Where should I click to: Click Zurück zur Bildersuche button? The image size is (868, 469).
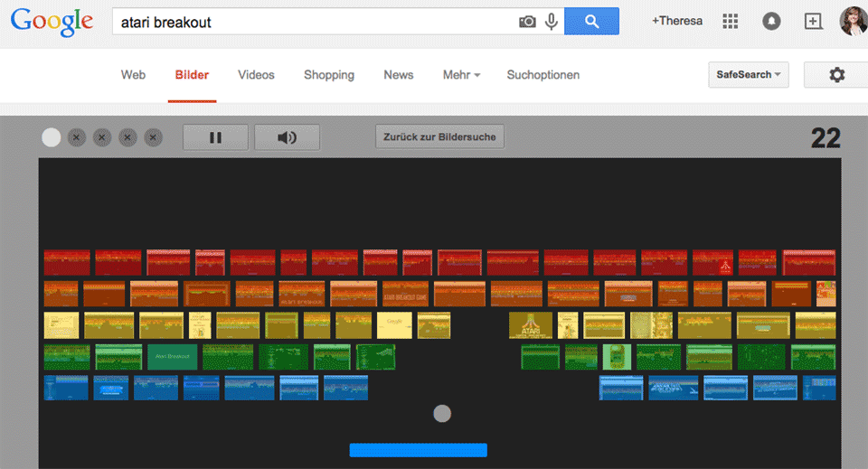coord(439,136)
